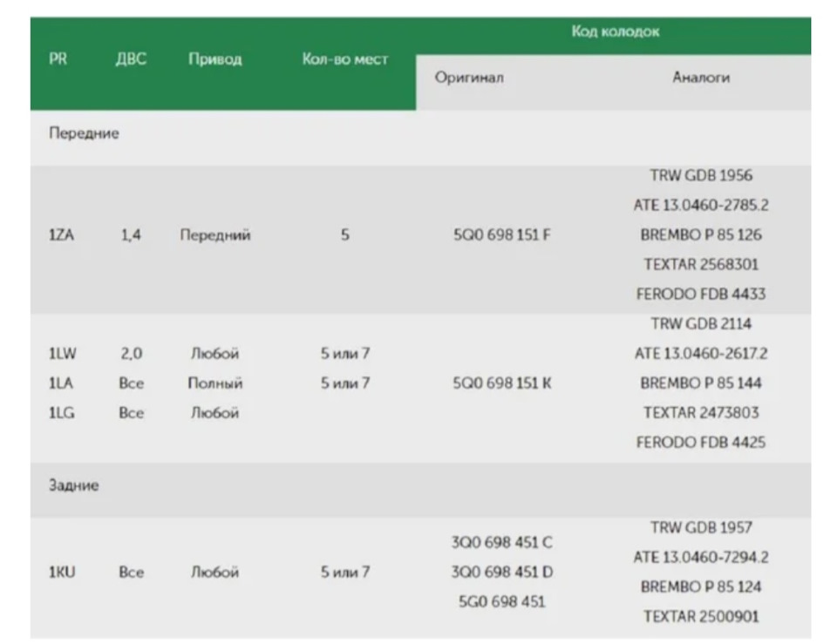Select the 1KU PR code cell

coord(62,572)
